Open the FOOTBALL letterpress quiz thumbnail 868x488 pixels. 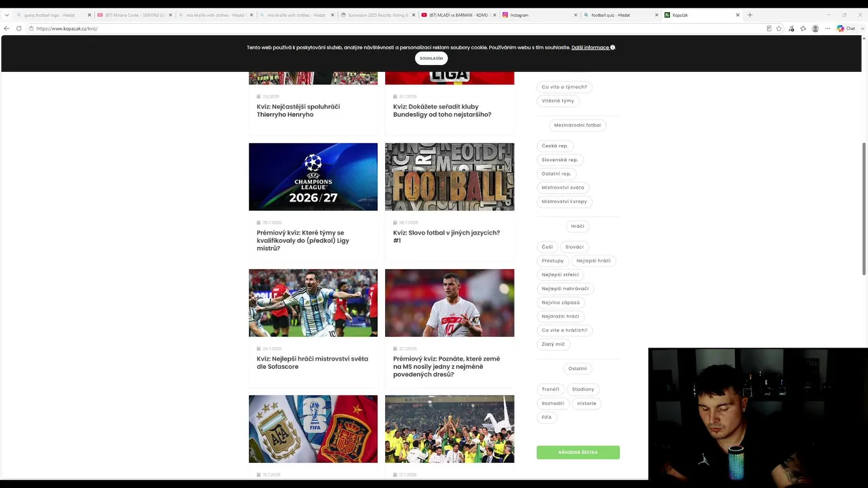[450, 177]
